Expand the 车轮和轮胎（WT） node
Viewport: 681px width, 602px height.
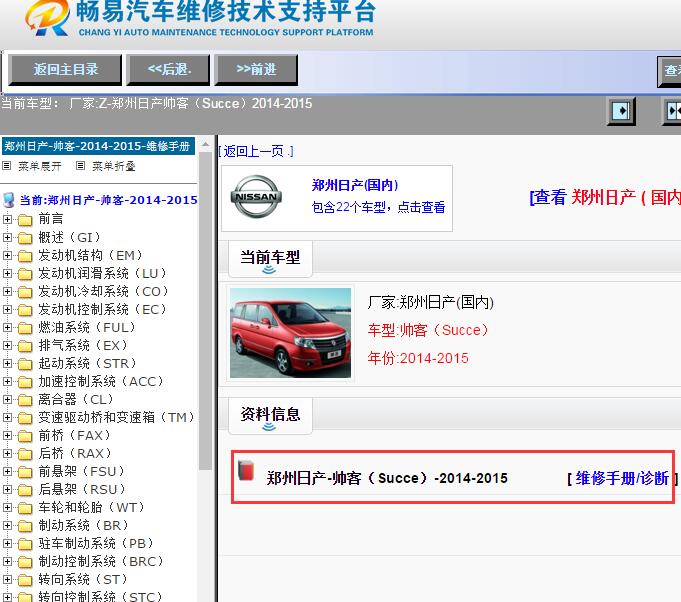click(x=7, y=508)
